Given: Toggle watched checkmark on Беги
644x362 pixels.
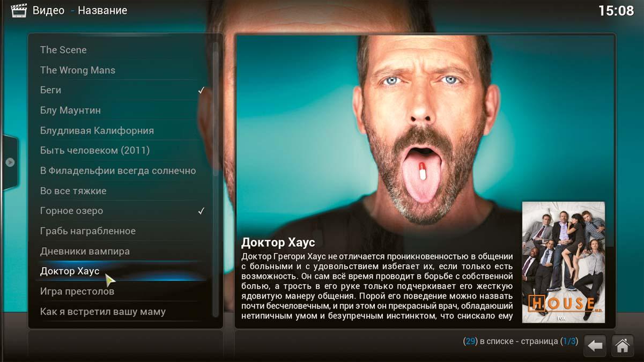Looking at the screenshot, I should pos(202,90).
